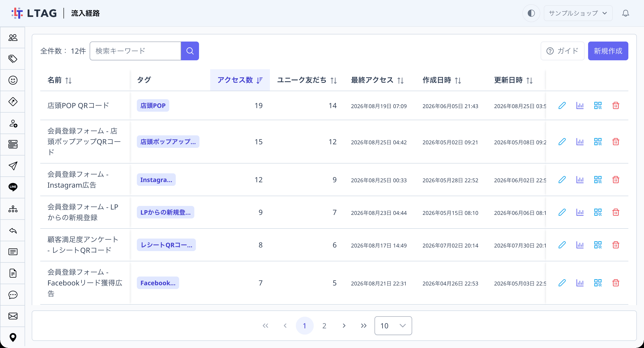Open the hierarchy tree sidebar icon
The image size is (644, 348).
pyautogui.click(x=13, y=209)
